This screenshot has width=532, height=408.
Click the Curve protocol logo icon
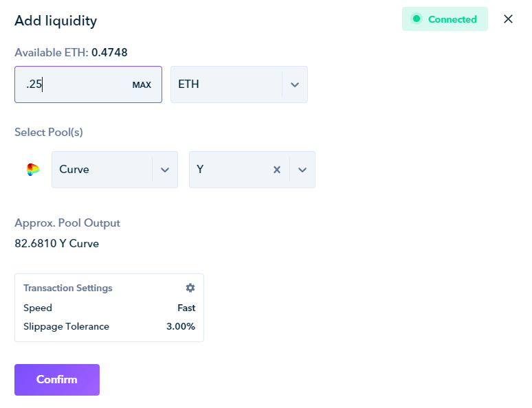pos(33,170)
